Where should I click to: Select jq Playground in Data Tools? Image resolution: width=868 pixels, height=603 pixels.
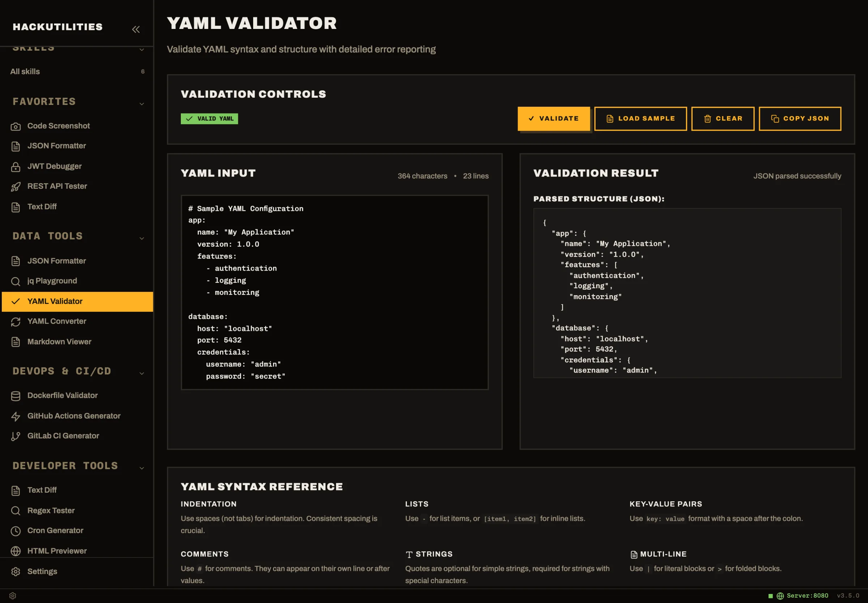(77, 281)
